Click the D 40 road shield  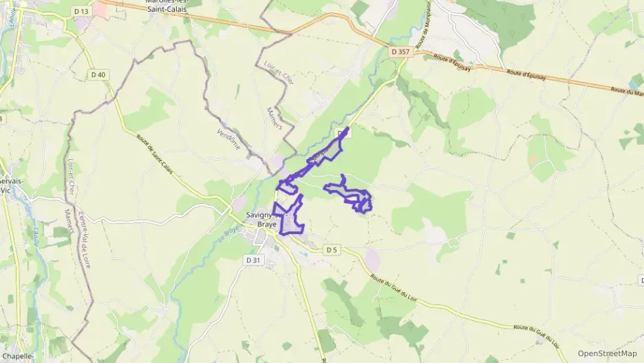pyautogui.click(x=98, y=75)
